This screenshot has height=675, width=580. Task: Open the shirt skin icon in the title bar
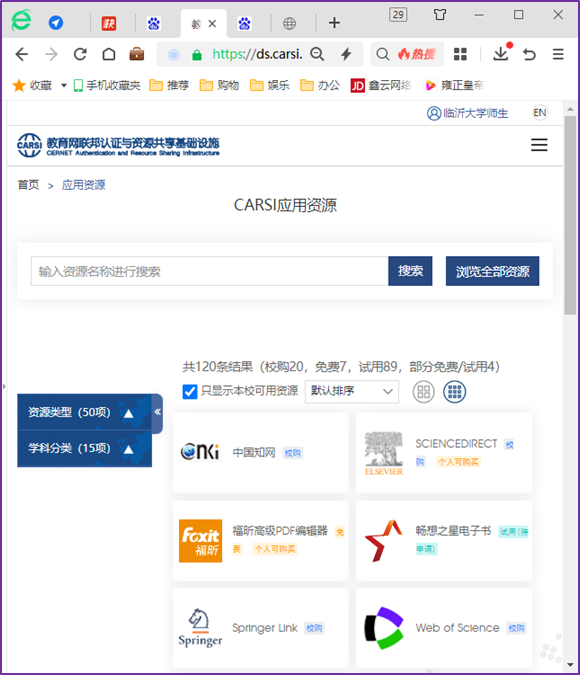(x=440, y=15)
